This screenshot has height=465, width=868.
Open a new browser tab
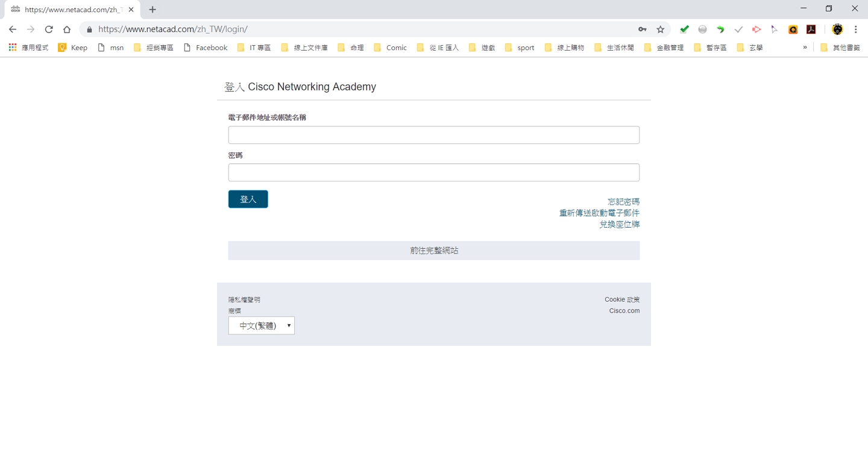[x=153, y=10]
